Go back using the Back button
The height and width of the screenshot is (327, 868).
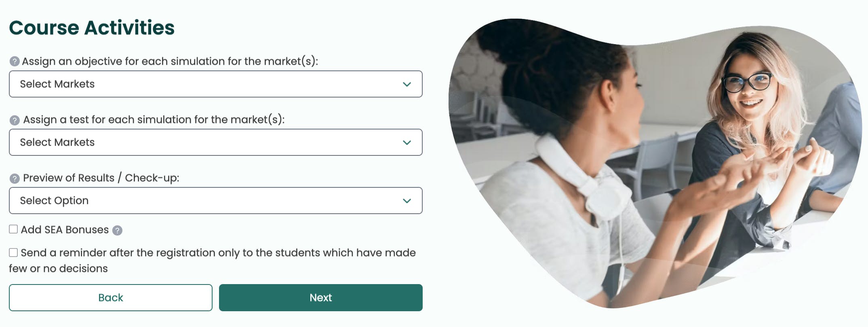(110, 297)
